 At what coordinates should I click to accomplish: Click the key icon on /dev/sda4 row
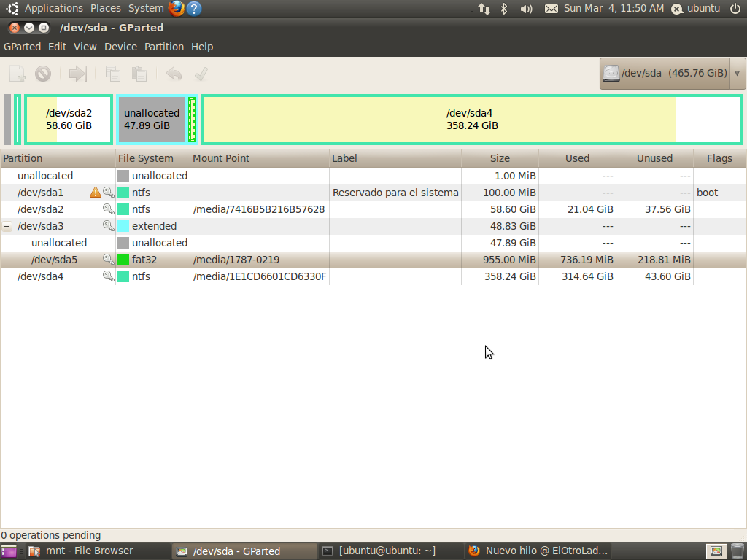click(109, 276)
